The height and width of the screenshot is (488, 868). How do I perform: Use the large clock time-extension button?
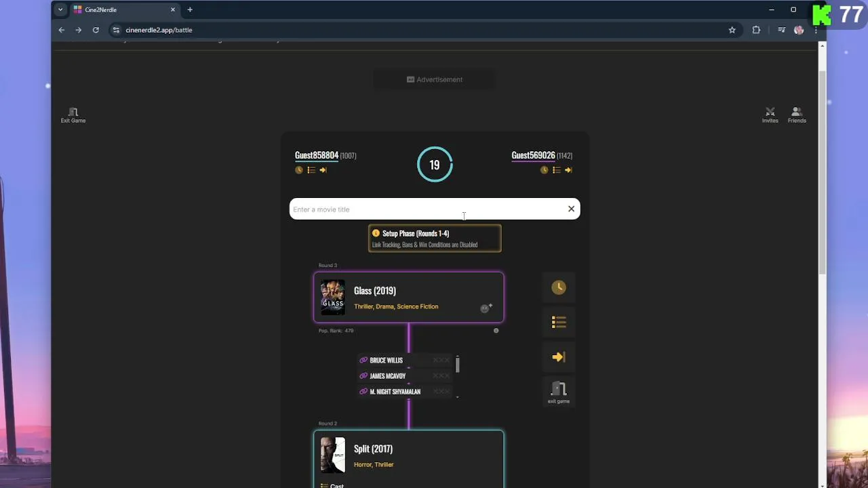tap(559, 287)
